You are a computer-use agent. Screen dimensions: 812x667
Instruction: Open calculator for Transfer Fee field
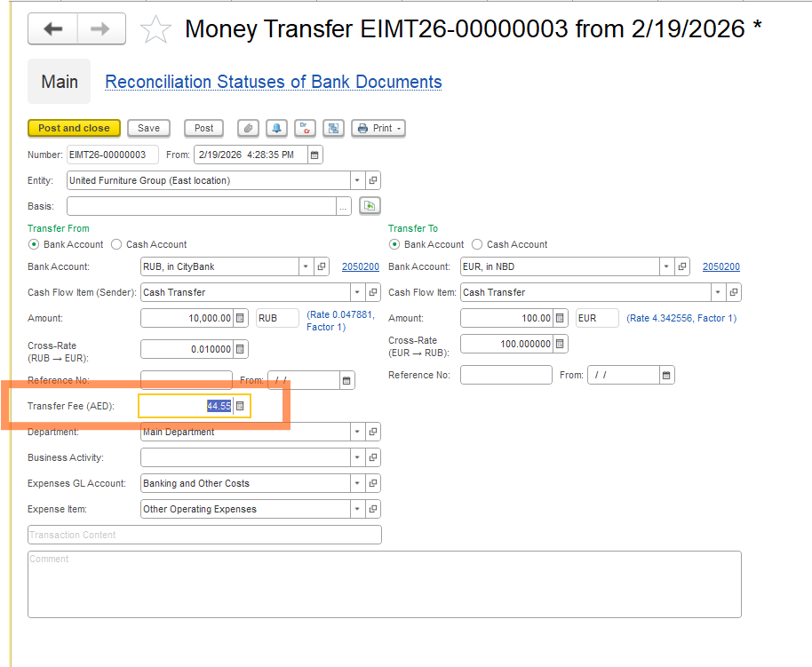coord(240,406)
